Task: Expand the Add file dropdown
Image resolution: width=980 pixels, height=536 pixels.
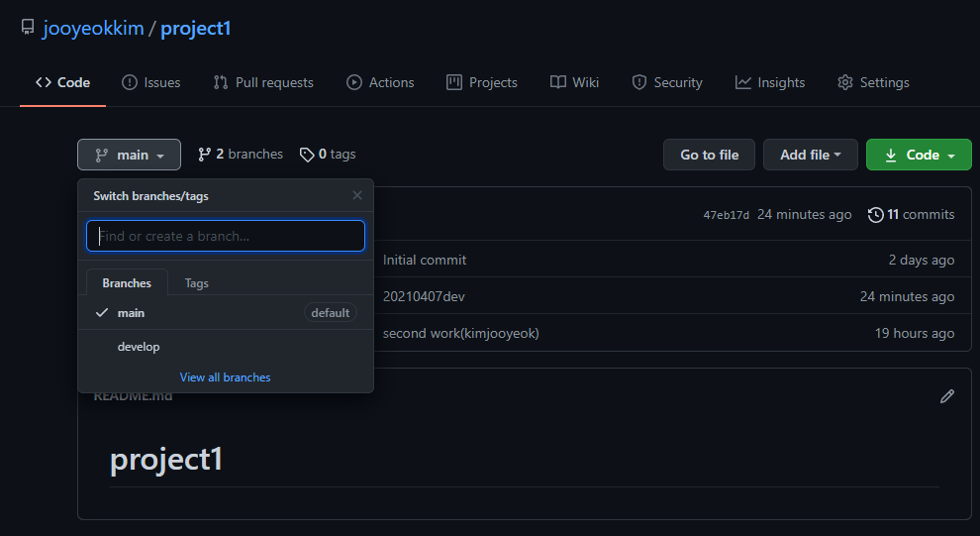Action: pyautogui.click(x=810, y=155)
